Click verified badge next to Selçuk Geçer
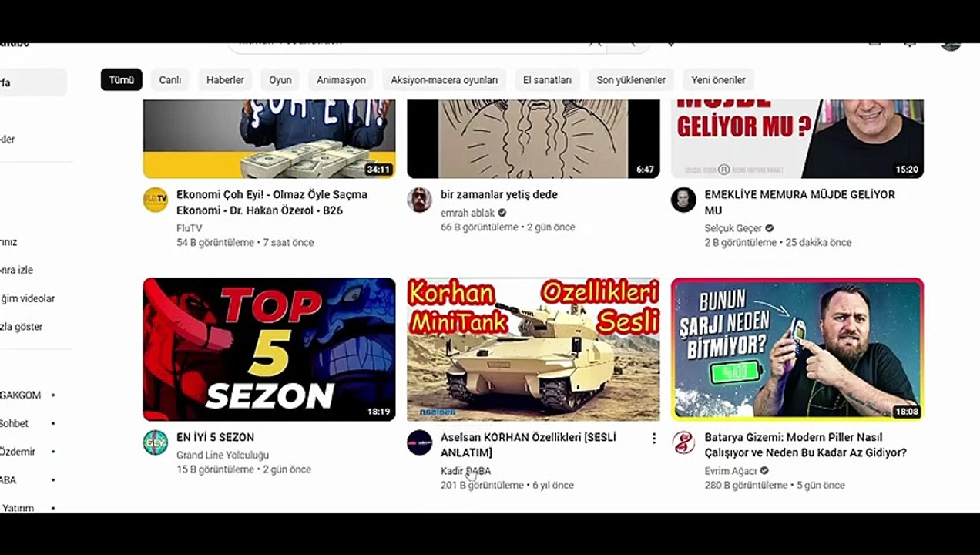 tap(770, 228)
